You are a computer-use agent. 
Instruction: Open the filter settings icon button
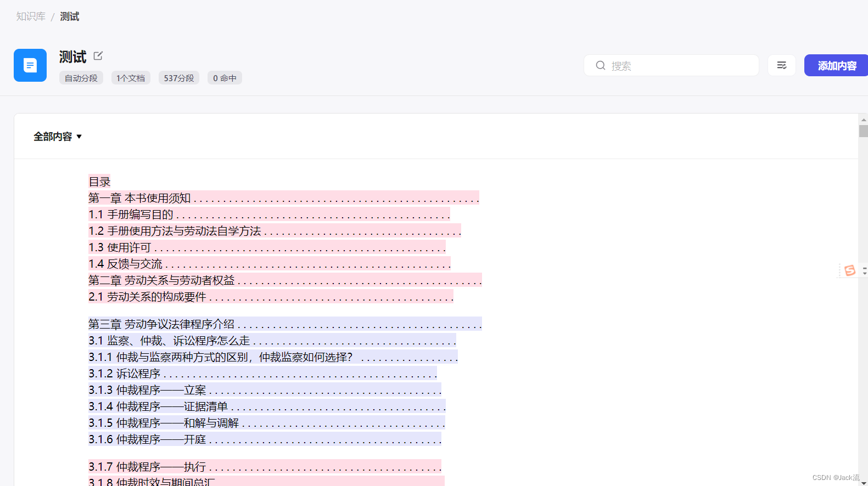pos(782,65)
